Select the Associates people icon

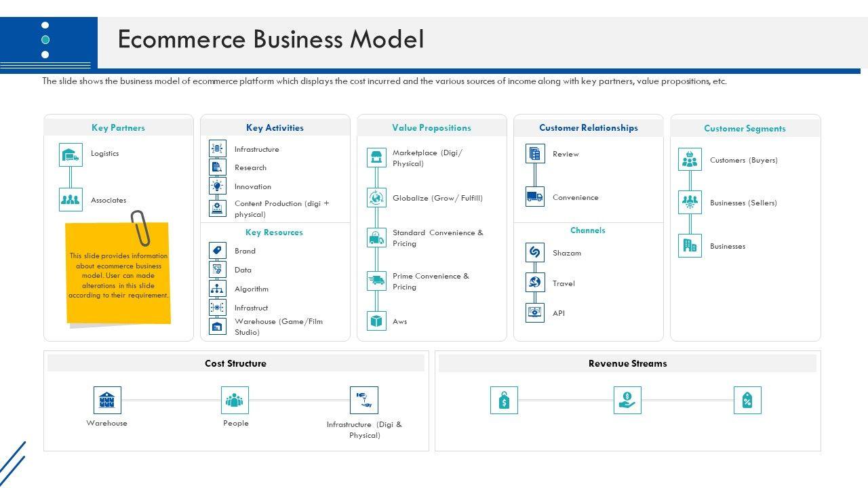71,200
